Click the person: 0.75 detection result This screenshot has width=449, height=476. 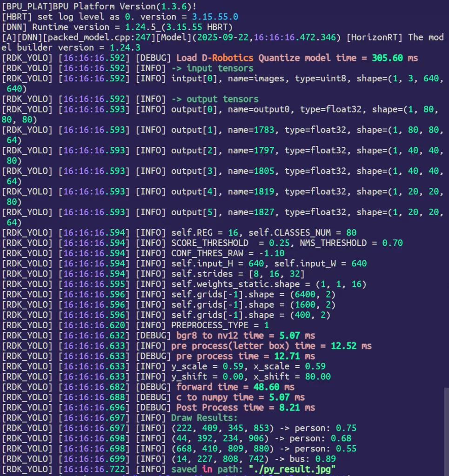tap(327, 428)
